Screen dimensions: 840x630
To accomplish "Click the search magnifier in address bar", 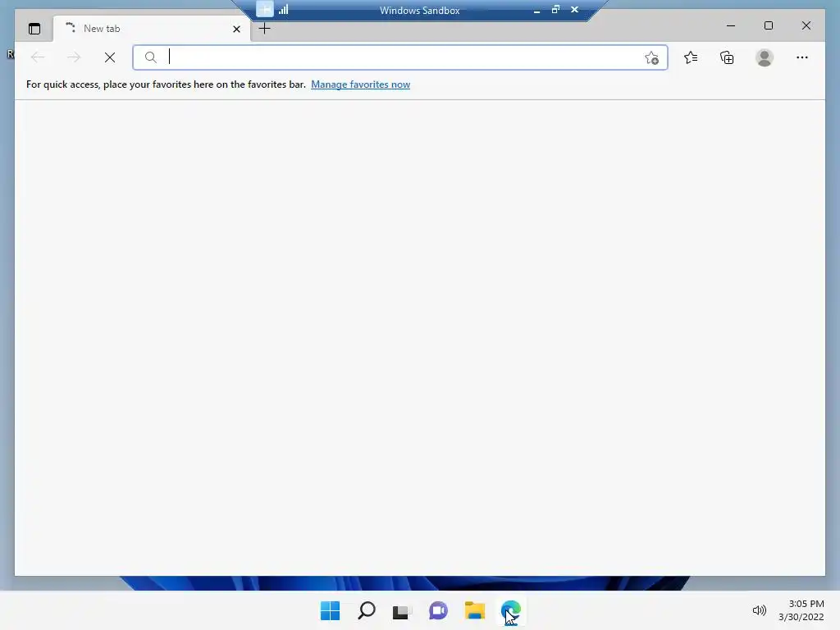I will tap(151, 57).
